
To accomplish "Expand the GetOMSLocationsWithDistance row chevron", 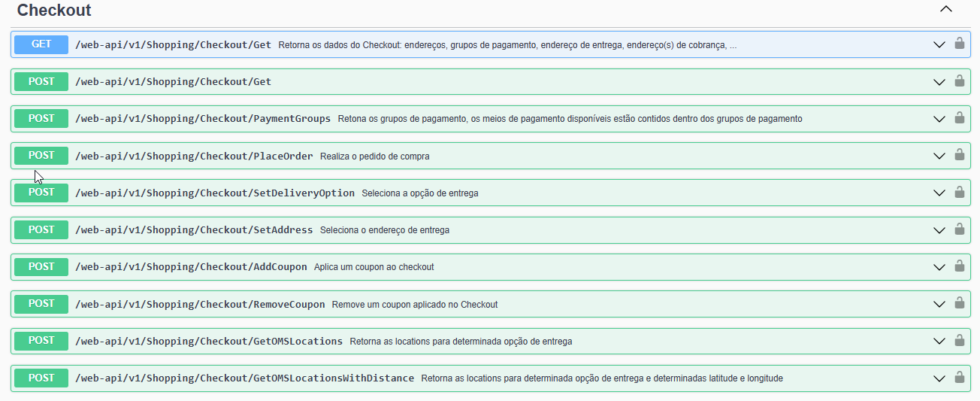I will point(939,378).
